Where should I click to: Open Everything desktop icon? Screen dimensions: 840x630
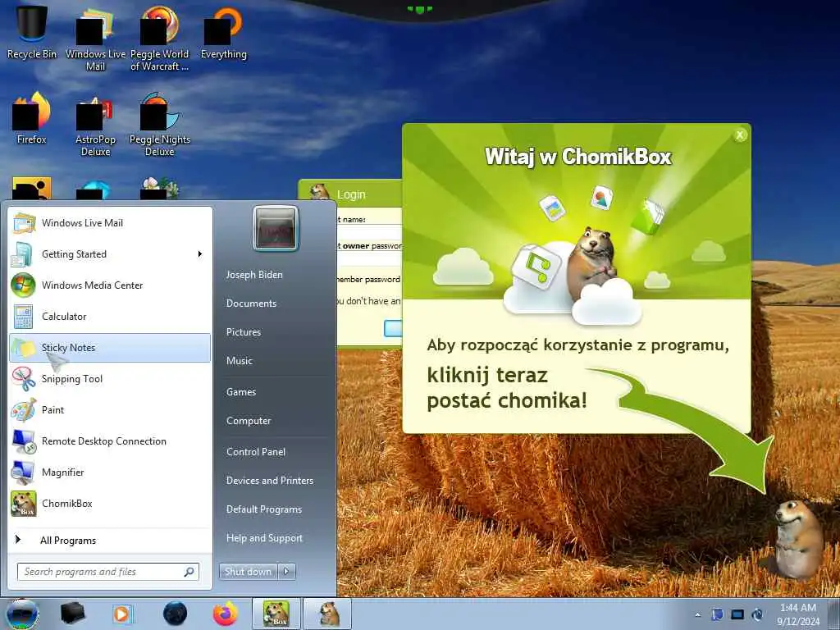coord(223,32)
